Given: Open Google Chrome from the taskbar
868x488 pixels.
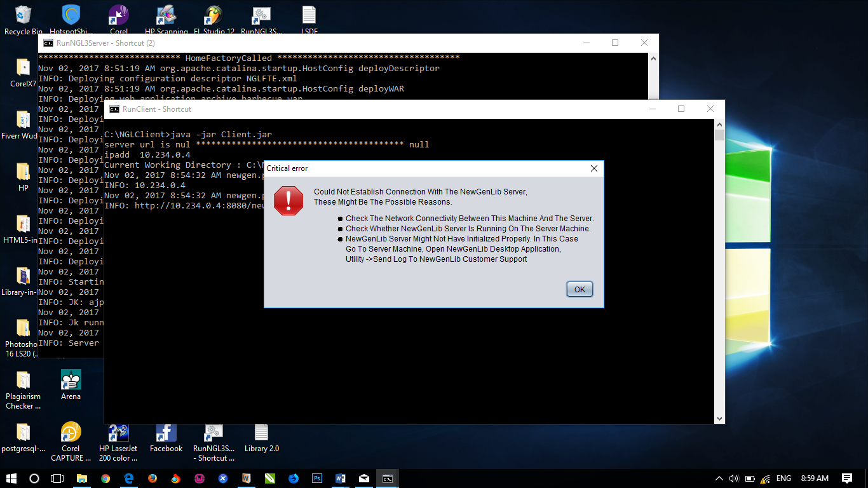Looking at the screenshot, I should [105, 478].
